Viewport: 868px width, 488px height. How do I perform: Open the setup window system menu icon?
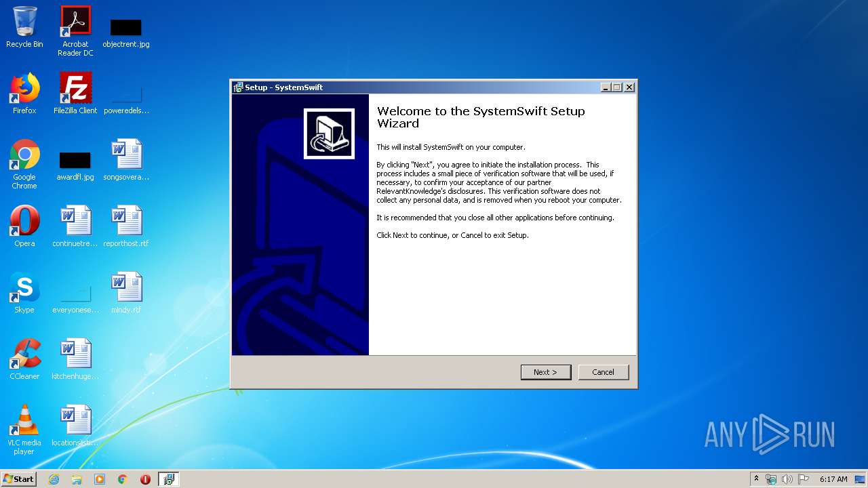238,87
